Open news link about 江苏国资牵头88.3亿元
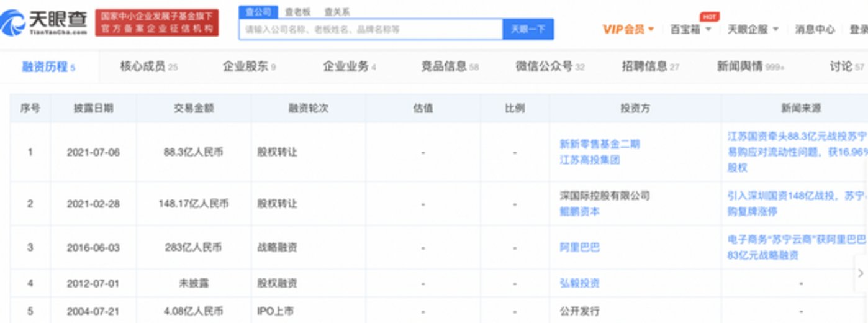The height and width of the screenshot is (323, 868). [797, 152]
